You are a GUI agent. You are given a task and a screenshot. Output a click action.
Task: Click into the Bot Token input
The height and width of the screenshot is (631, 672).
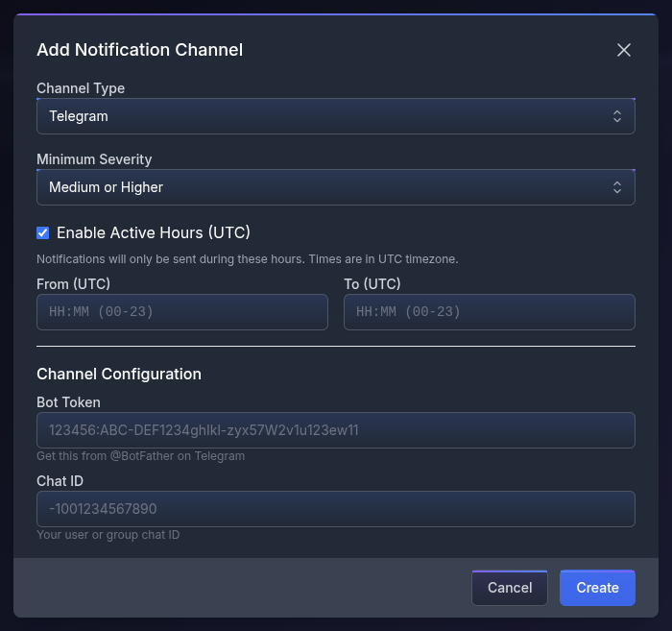(336, 430)
